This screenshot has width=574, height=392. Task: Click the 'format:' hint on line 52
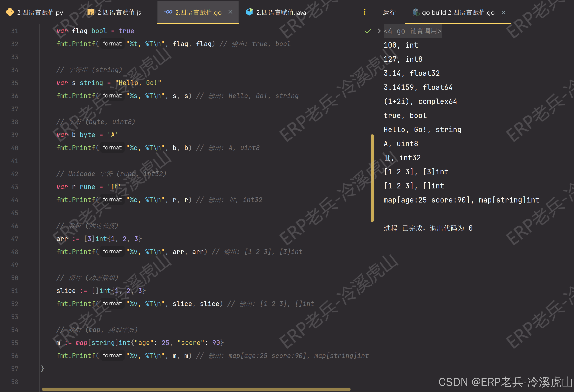point(112,304)
